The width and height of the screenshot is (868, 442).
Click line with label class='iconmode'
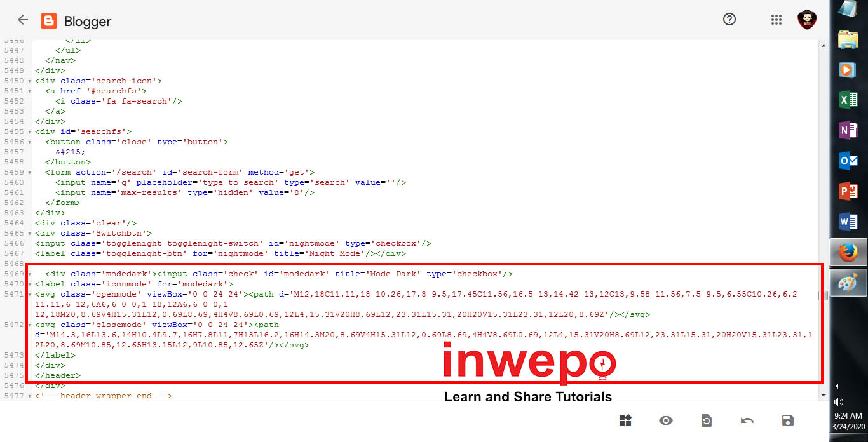(x=134, y=284)
